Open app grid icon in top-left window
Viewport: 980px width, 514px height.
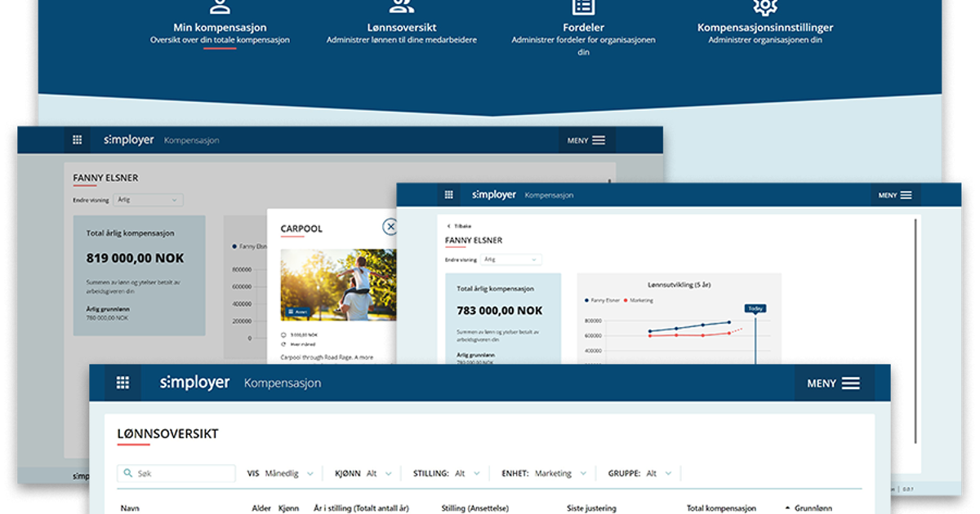(x=78, y=140)
